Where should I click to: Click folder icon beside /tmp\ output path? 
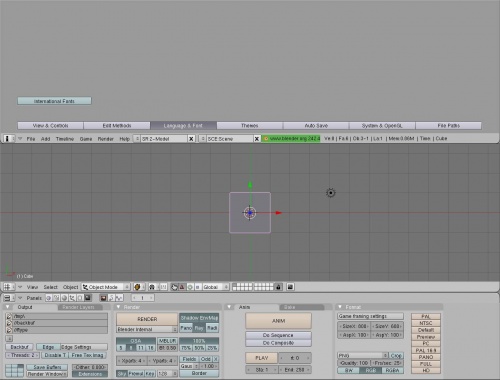click(x=9, y=316)
